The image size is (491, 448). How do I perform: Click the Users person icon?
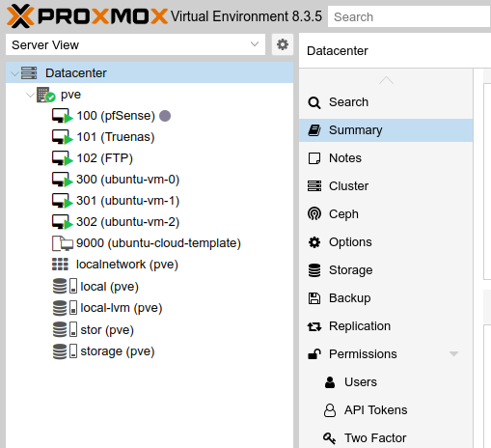(x=330, y=382)
